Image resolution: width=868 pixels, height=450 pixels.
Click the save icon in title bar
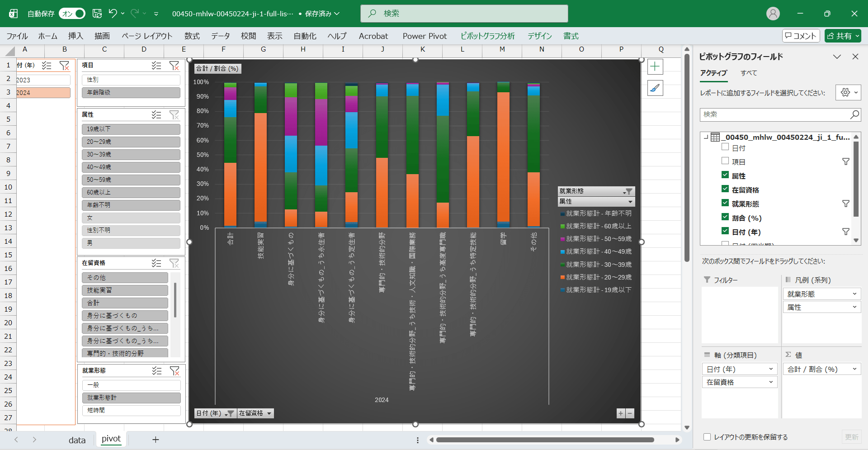(97, 14)
